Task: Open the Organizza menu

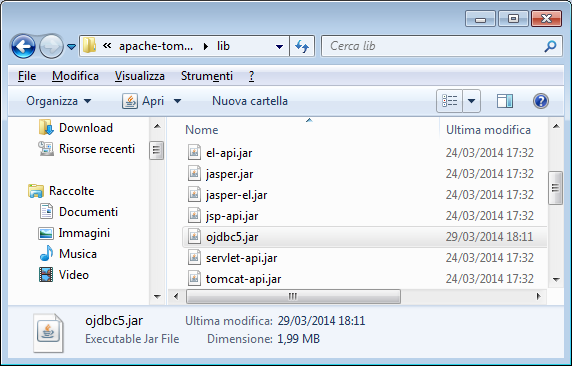Action: point(59,101)
